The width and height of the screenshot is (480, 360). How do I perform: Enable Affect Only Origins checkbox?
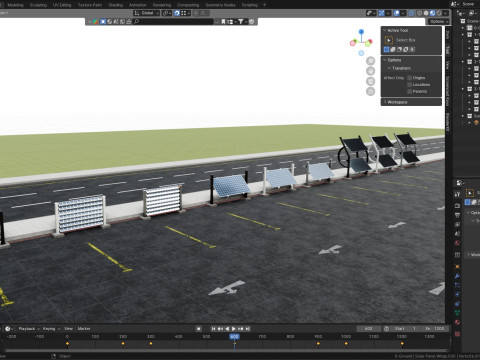[x=410, y=78]
